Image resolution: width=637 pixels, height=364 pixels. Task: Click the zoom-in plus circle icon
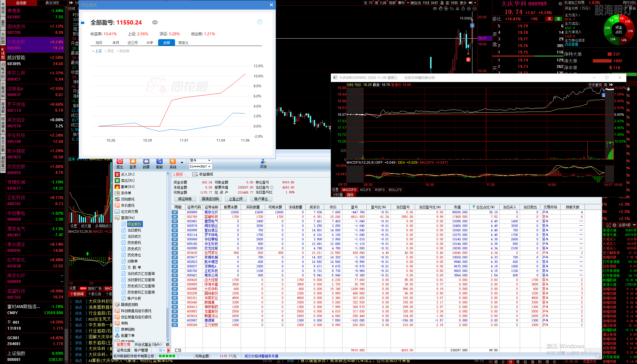pyautogui.click(x=469, y=8)
